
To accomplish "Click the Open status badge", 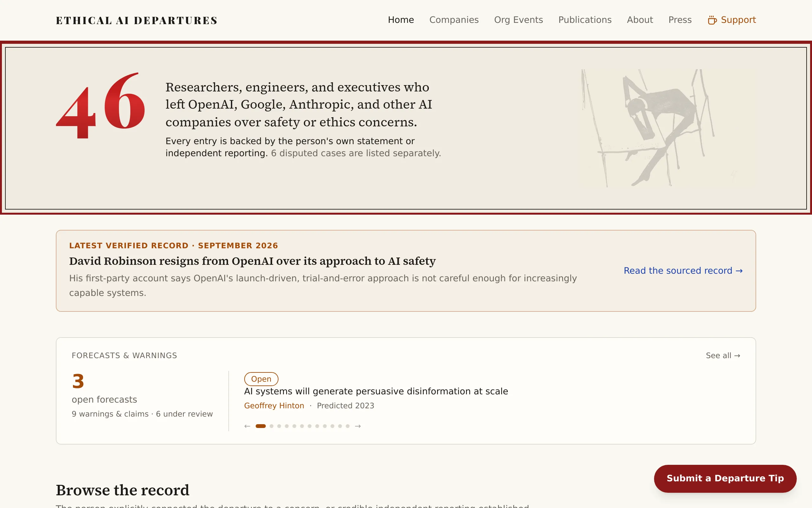I will pyautogui.click(x=261, y=379).
